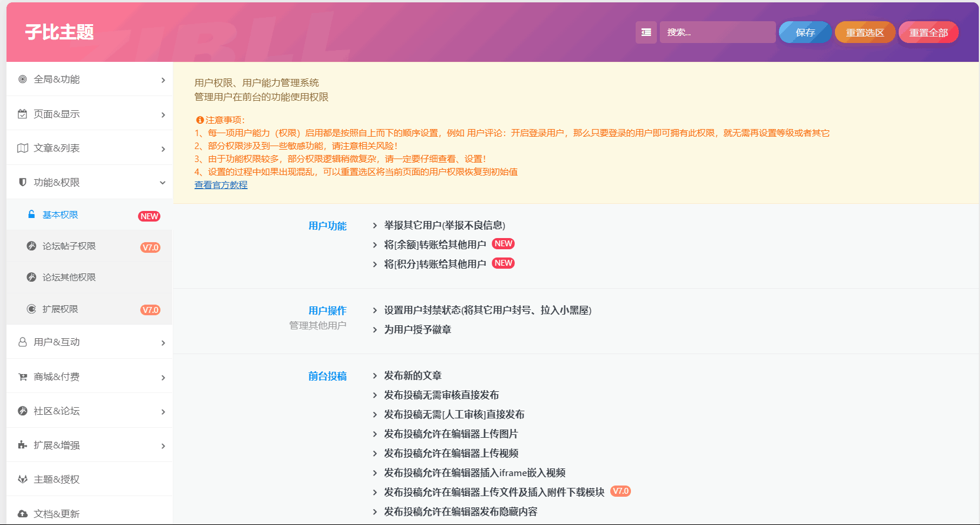The height and width of the screenshot is (525, 980).
Task: Collapse the 功能&权限 menu section
Action: click(x=90, y=182)
